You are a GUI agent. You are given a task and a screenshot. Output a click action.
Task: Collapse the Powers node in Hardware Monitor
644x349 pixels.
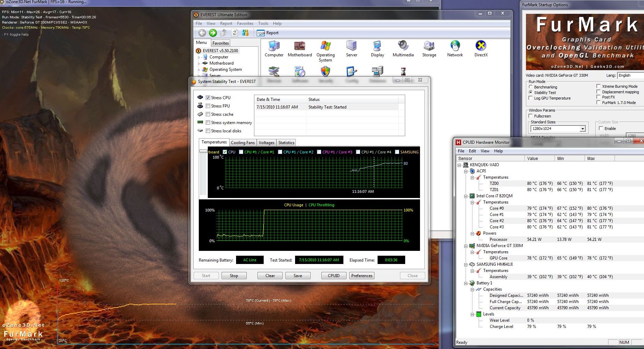click(472, 234)
